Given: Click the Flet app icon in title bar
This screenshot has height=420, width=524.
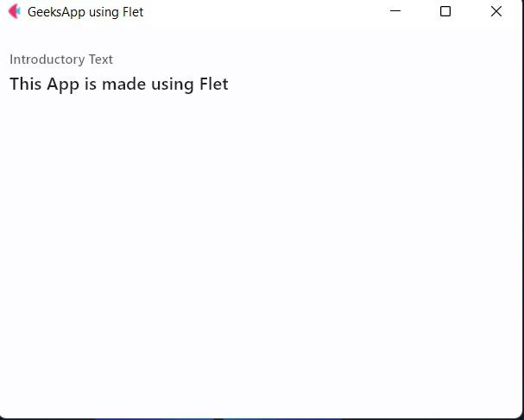Looking at the screenshot, I should pos(15,11).
